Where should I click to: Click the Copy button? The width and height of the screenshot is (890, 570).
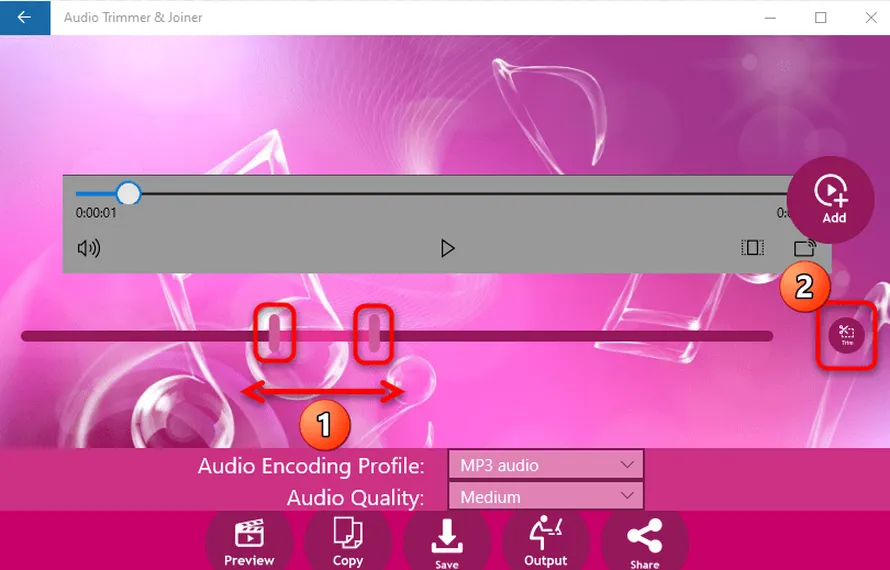[348, 543]
